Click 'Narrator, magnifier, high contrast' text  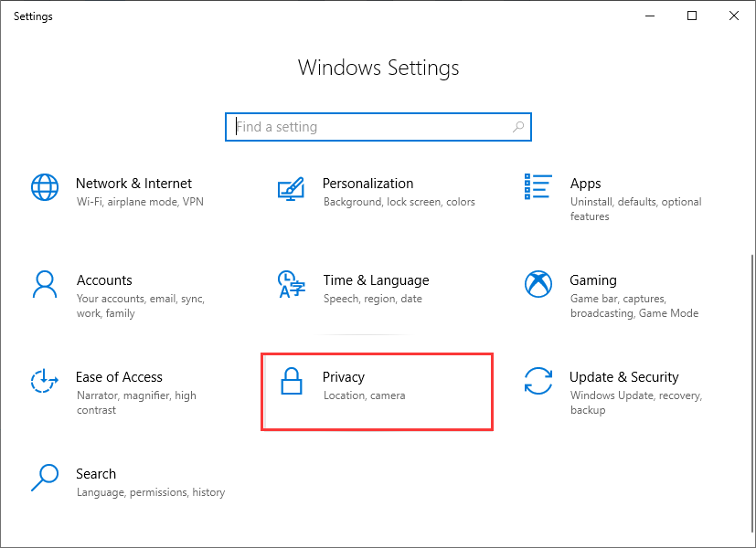[x=136, y=403]
